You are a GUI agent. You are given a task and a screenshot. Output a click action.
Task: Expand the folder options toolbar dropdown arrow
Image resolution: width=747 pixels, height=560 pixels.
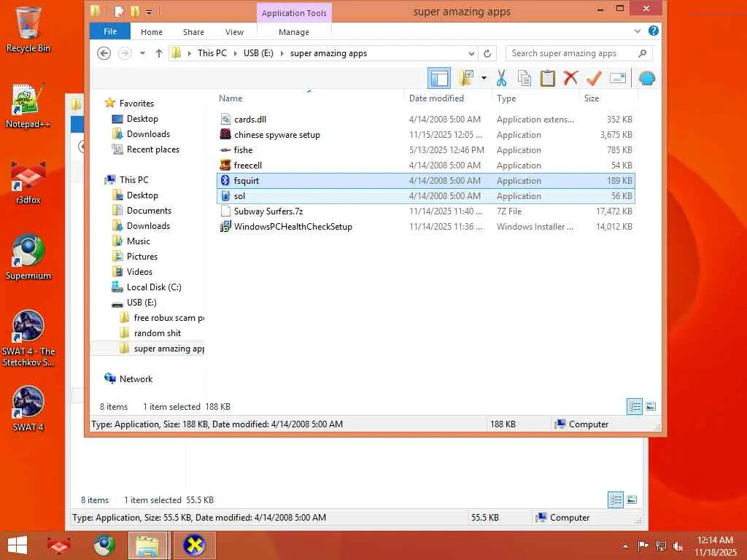click(484, 78)
